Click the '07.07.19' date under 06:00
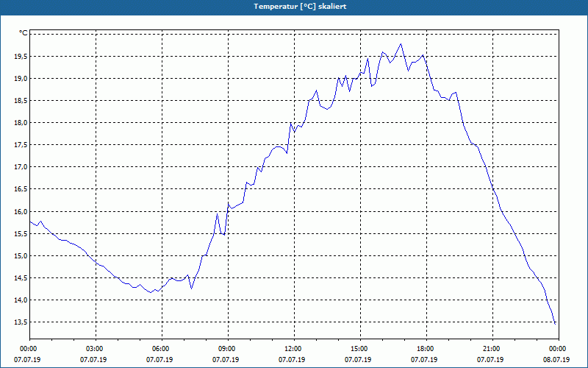The image size is (588, 368). 159,360
